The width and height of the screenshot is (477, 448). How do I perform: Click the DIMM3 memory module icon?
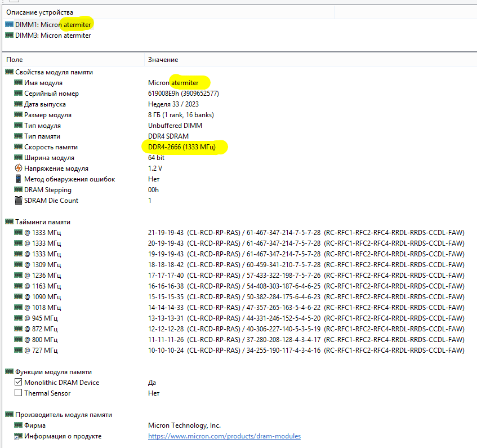[x=9, y=35]
